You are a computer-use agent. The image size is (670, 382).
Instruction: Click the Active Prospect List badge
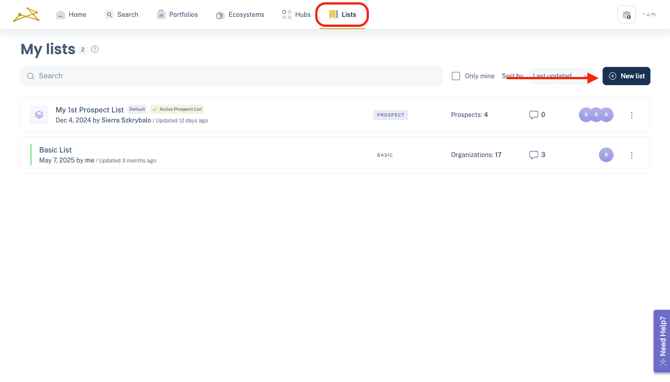tap(177, 109)
